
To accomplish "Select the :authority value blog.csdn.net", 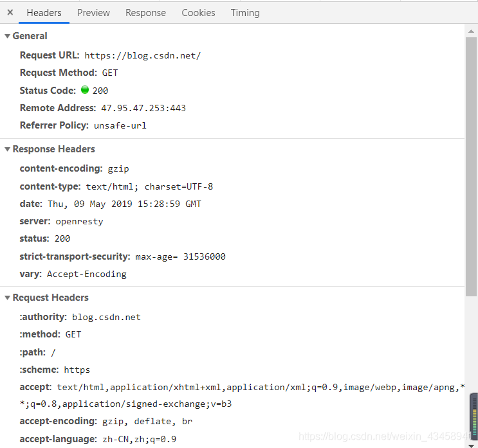I will click(x=106, y=318).
